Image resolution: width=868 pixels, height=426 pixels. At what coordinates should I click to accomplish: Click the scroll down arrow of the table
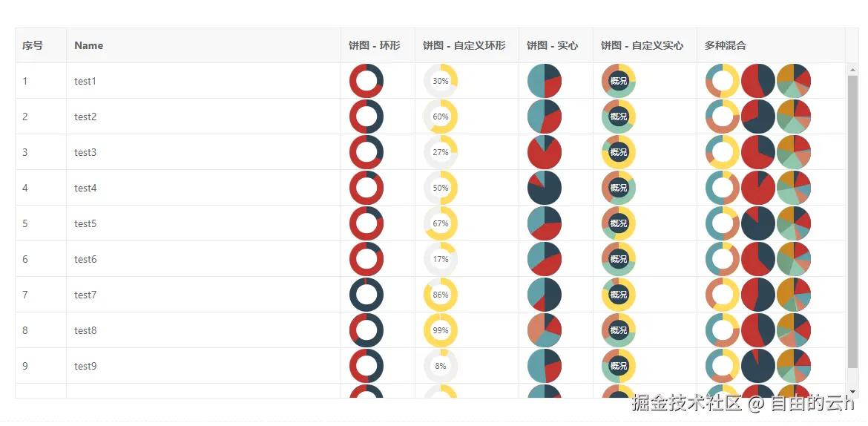tap(852, 391)
